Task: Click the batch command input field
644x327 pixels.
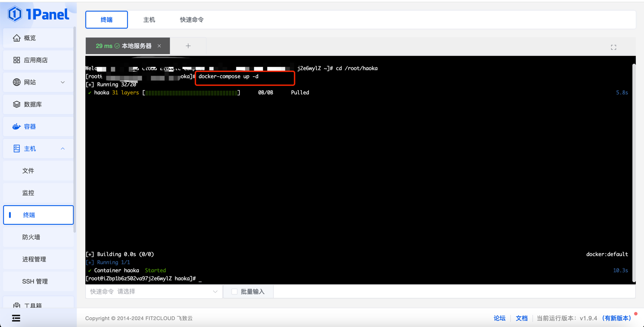Action: 454,292
